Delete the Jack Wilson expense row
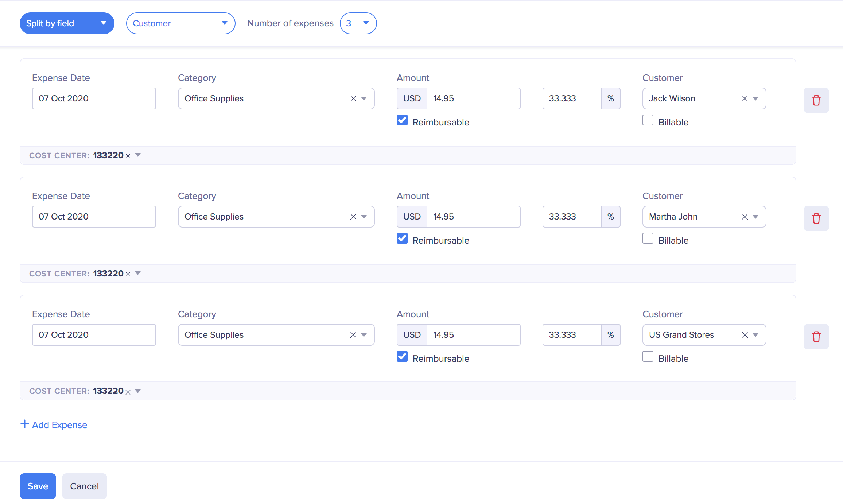Viewport: 843px width, 504px height. [x=816, y=100]
